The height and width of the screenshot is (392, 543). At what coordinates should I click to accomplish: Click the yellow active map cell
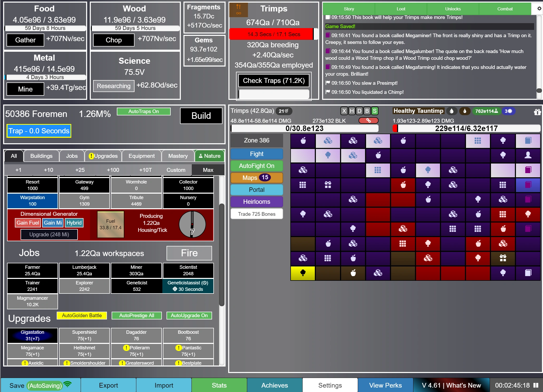click(303, 273)
